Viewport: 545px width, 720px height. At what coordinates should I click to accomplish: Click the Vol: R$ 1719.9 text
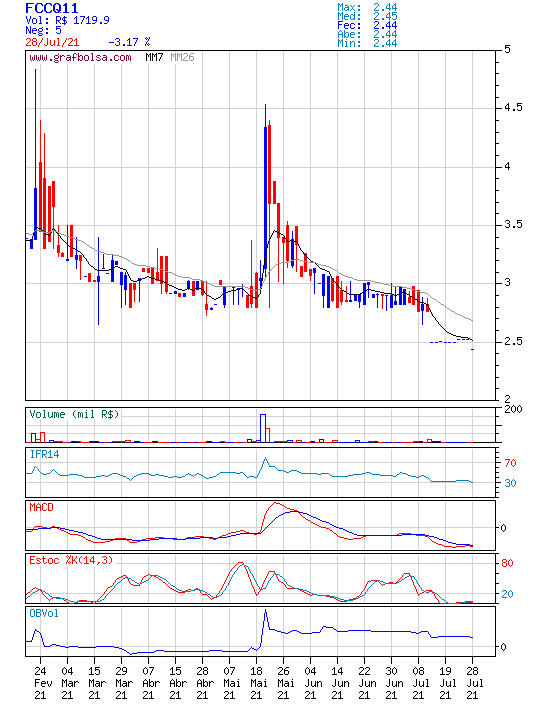(67, 20)
